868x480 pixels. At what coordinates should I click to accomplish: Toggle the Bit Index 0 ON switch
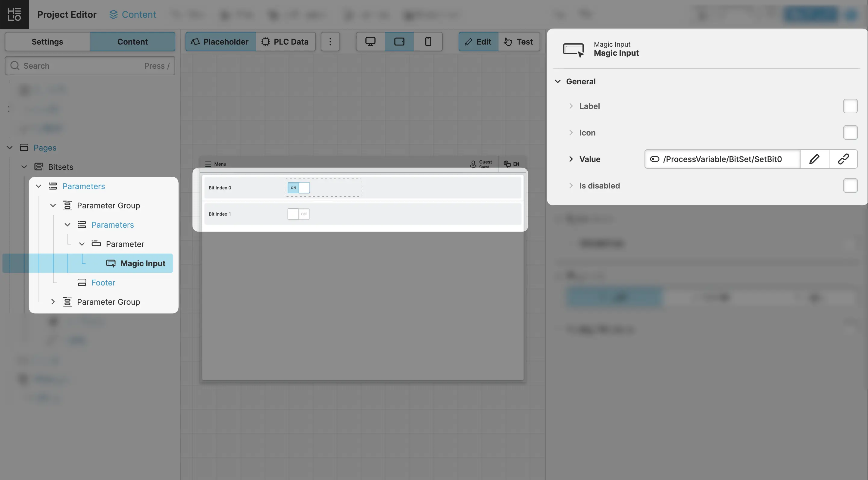click(x=298, y=188)
